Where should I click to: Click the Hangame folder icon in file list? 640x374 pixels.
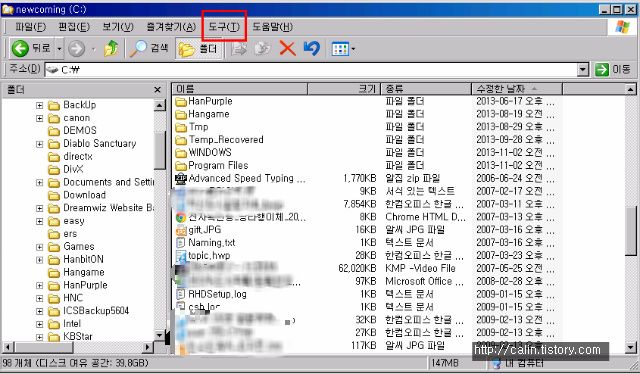pos(181,114)
